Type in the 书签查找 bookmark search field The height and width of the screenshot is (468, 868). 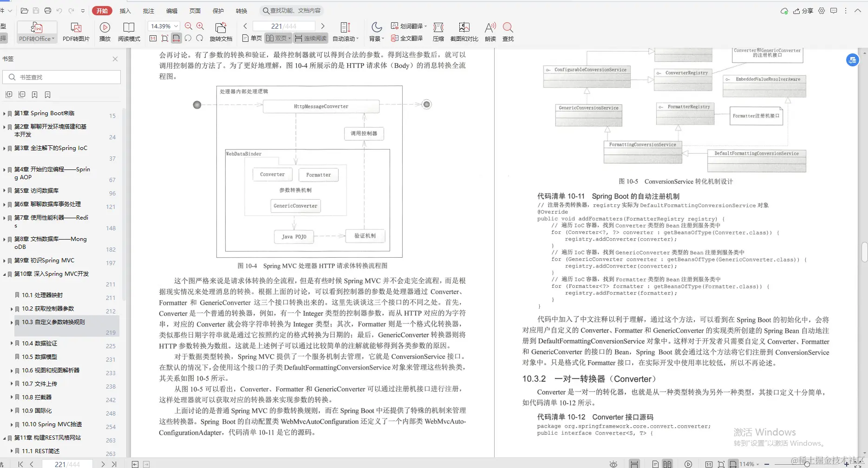pyautogui.click(x=60, y=77)
